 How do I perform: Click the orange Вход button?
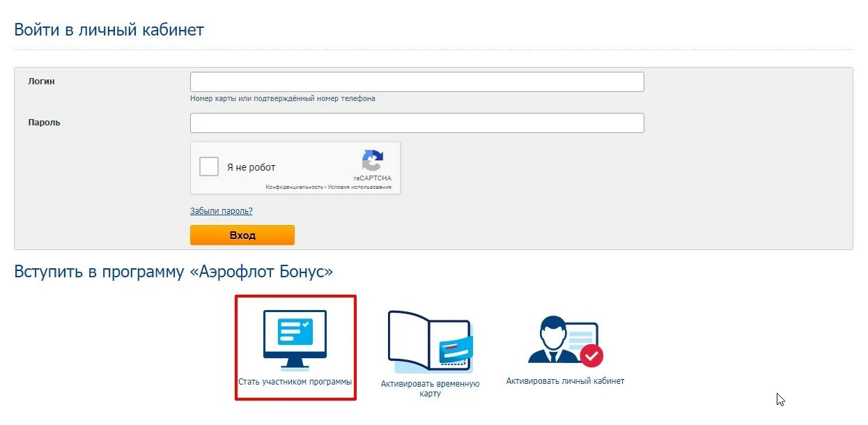coord(242,235)
